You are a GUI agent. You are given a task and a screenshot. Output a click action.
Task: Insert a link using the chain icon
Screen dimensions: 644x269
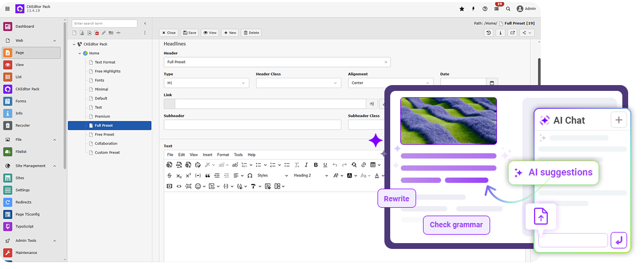363,165
